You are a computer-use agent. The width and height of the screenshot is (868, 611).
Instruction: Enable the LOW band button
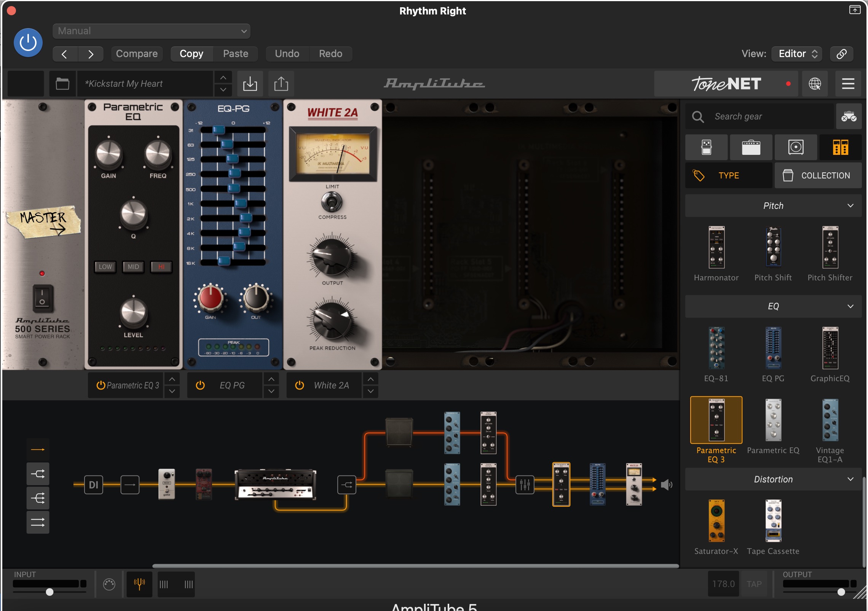[x=105, y=267]
